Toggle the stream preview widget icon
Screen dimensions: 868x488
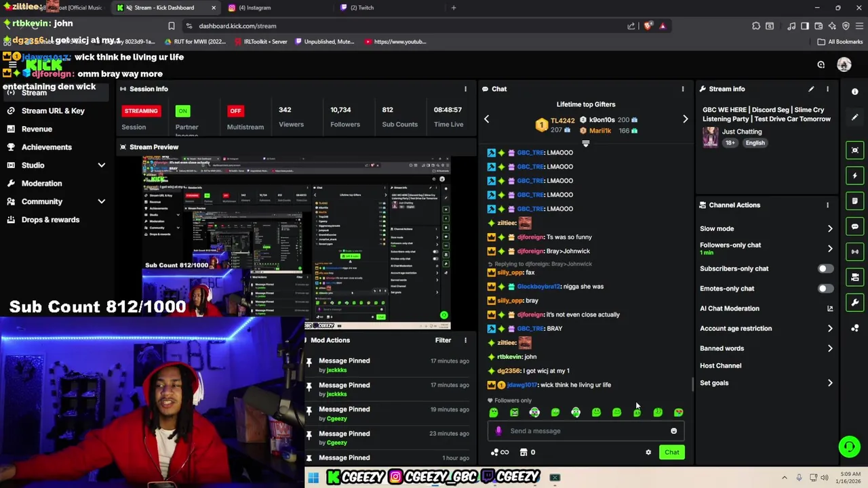pos(855,150)
